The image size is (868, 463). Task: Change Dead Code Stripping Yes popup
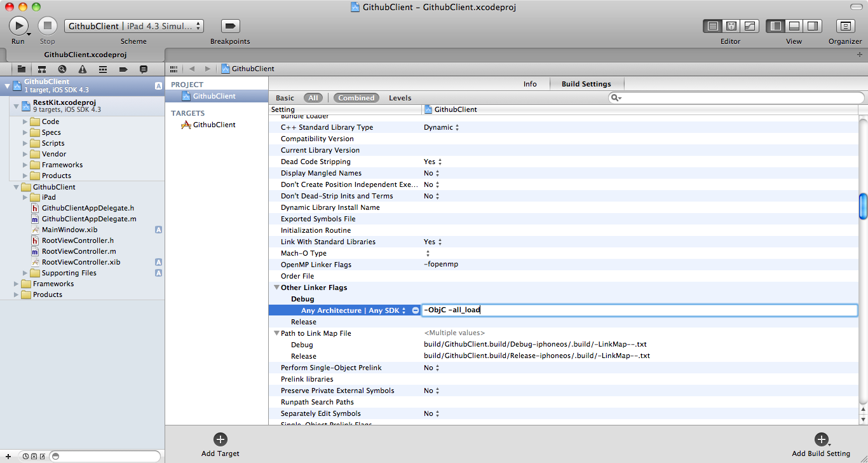(433, 162)
